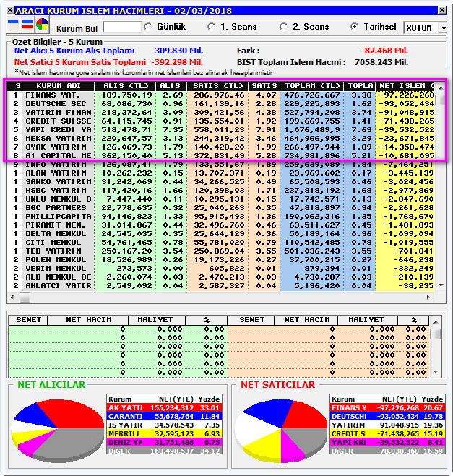Click the left SENET column header
Viewport: 453px width, 476px height.
pos(28,320)
